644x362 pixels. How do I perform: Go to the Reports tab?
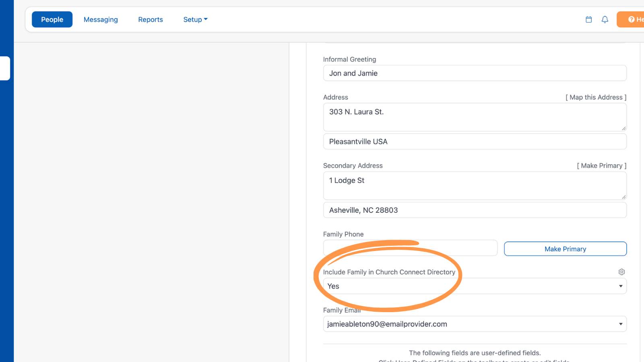click(x=151, y=19)
